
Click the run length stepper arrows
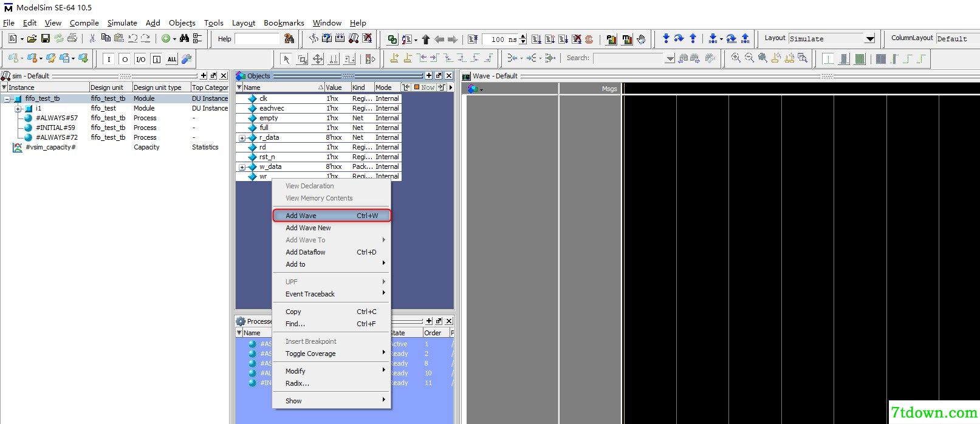click(523, 39)
